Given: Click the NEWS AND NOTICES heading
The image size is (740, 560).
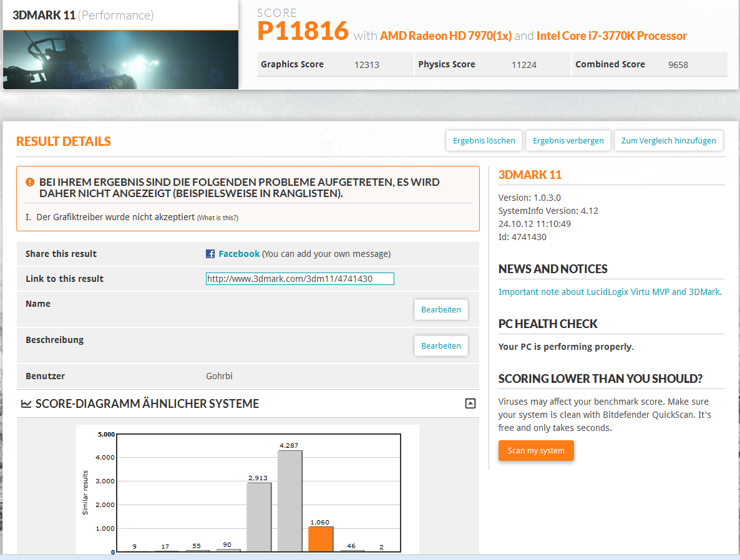Looking at the screenshot, I should coord(553,269).
